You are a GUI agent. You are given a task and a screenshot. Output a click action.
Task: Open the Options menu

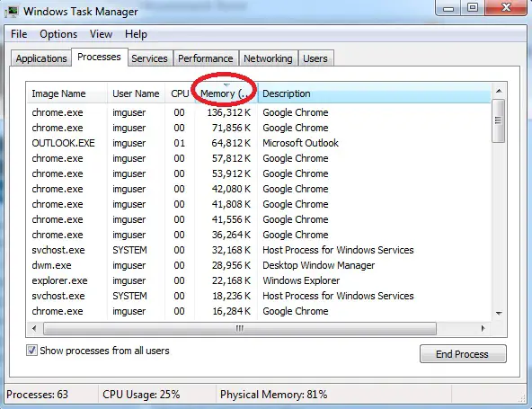(x=58, y=34)
